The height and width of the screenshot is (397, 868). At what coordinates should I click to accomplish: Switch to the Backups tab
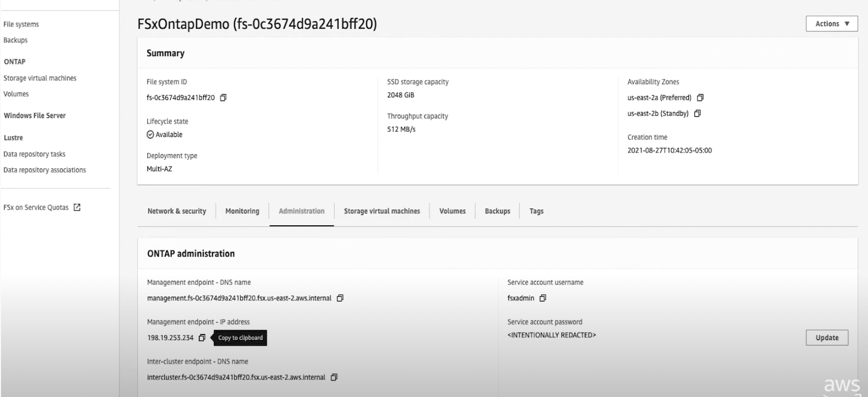pos(497,211)
